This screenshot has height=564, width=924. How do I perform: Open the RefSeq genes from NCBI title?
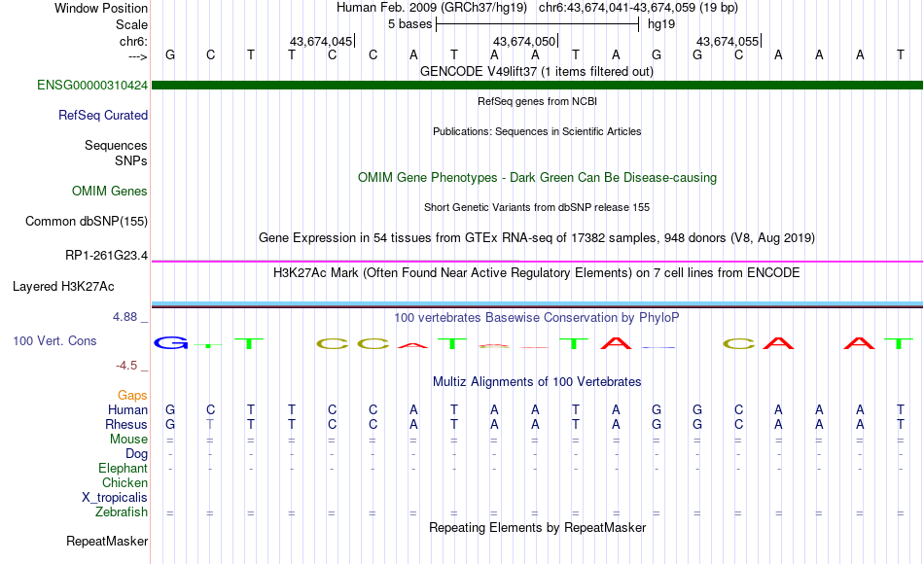click(x=537, y=101)
